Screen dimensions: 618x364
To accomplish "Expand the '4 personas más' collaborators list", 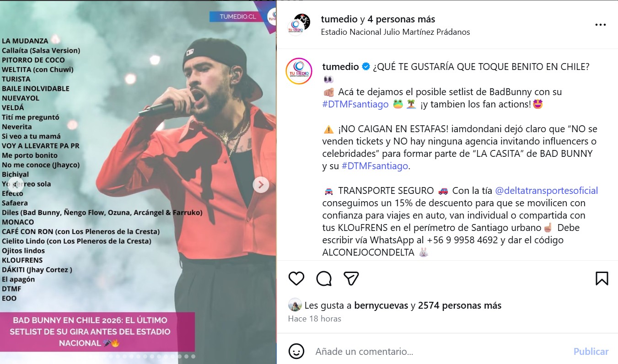I will (x=402, y=19).
